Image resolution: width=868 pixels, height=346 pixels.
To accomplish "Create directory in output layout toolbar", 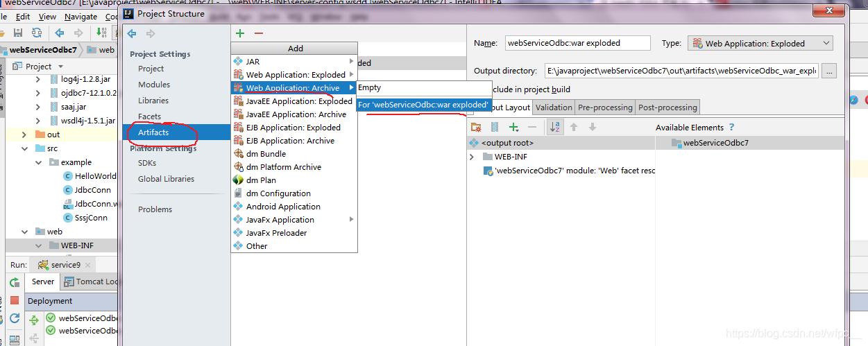I will tap(476, 128).
